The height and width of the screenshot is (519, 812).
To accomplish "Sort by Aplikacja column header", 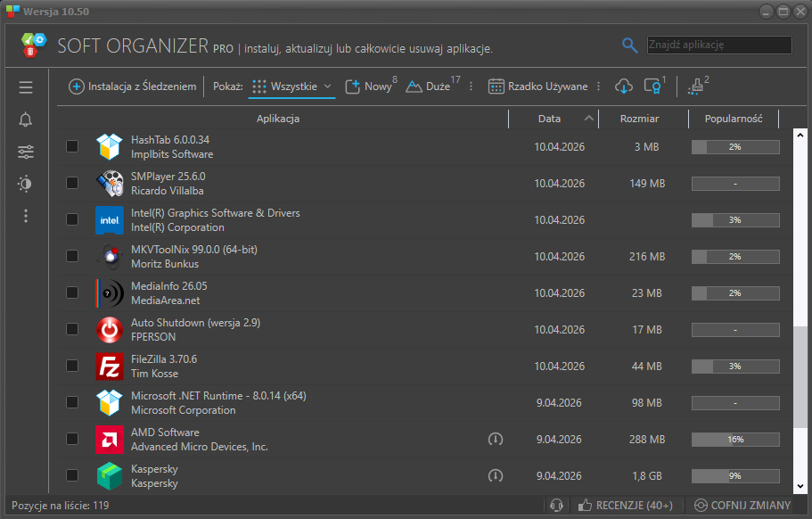I will click(x=278, y=119).
